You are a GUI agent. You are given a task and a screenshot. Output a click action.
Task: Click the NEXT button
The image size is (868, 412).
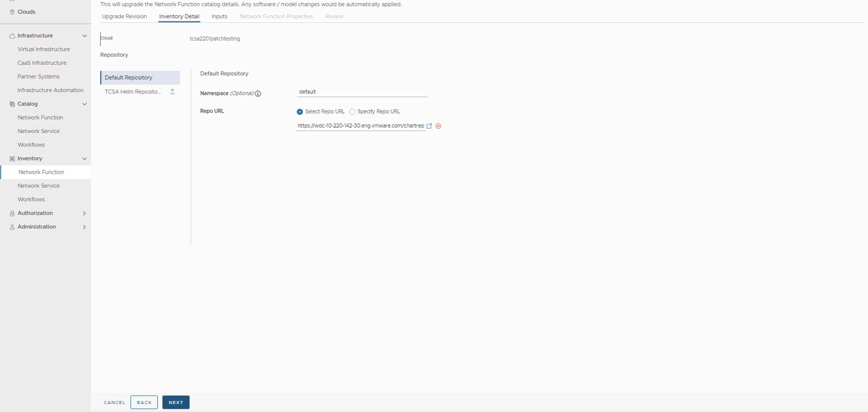(175, 402)
